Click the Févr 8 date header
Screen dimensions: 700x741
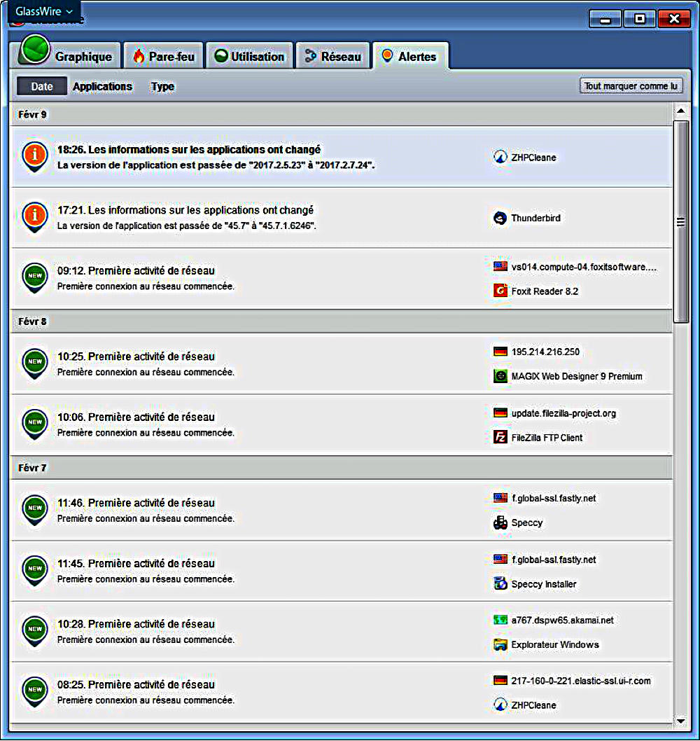341,321
